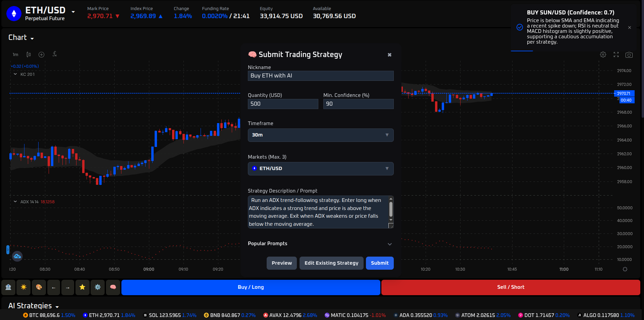Take a chart snapshot with the camera icon
The image size is (644, 320).
[x=629, y=55]
